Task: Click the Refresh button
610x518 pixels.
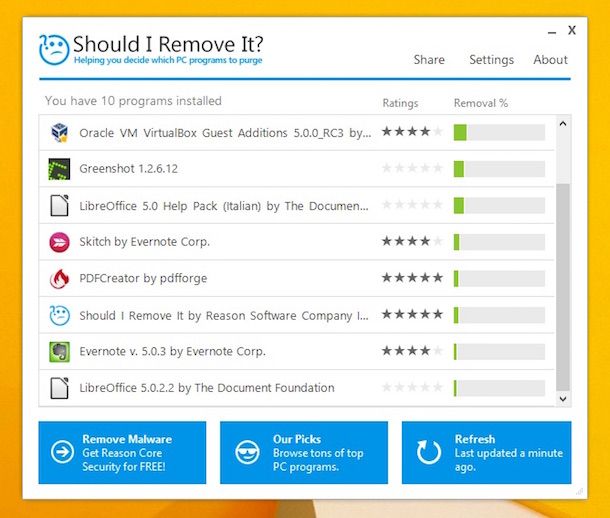Action: tap(486, 453)
